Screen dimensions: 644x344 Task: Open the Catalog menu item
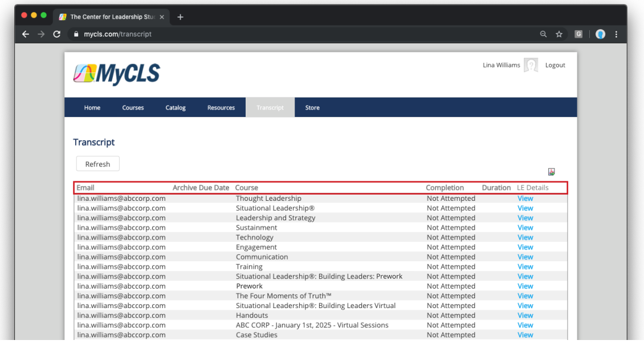(x=176, y=108)
